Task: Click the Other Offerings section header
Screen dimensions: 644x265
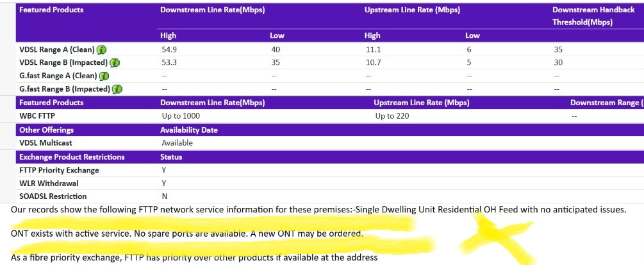Action: point(46,130)
